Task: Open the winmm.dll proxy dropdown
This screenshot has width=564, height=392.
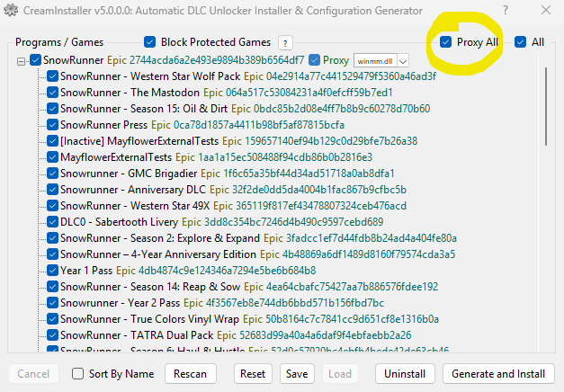Action: coord(403,61)
